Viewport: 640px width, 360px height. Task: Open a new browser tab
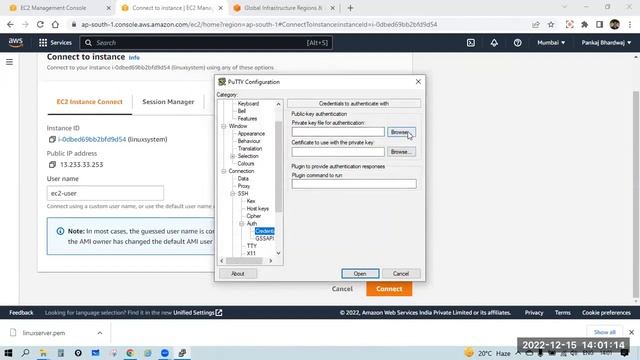click(x=350, y=8)
